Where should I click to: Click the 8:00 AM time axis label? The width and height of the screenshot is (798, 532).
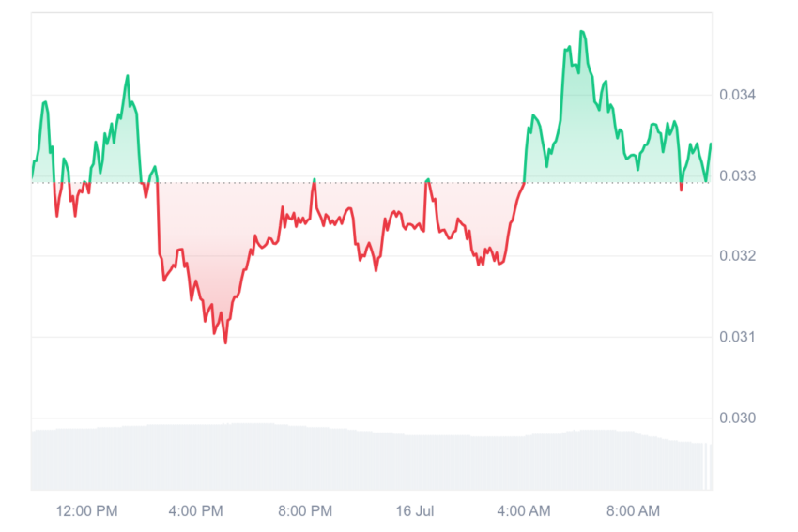point(633,510)
